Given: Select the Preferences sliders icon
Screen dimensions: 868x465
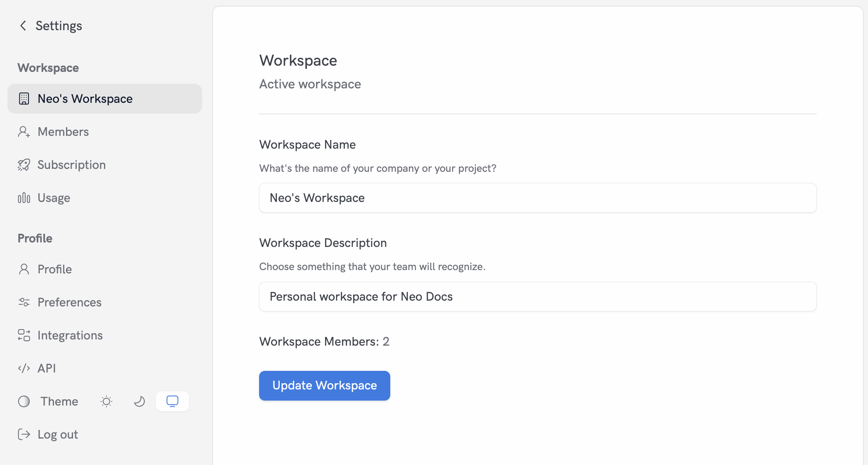Looking at the screenshot, I should [24, 302].
